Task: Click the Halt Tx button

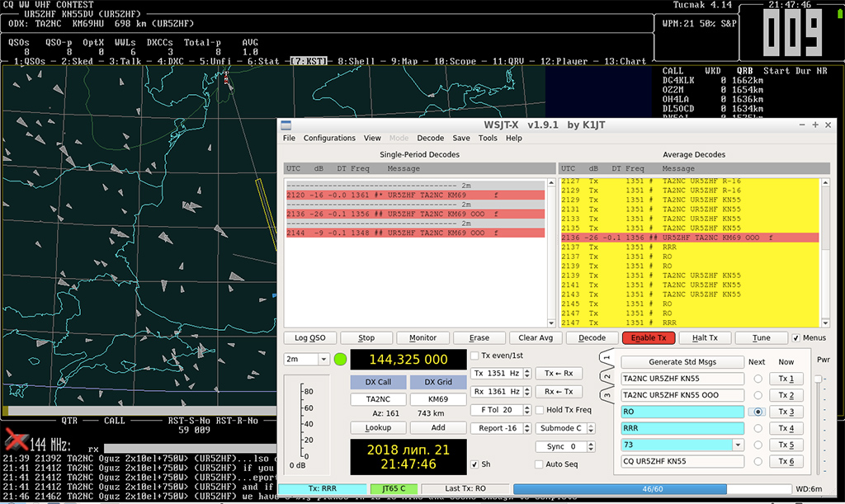Action: pos(705,337)
